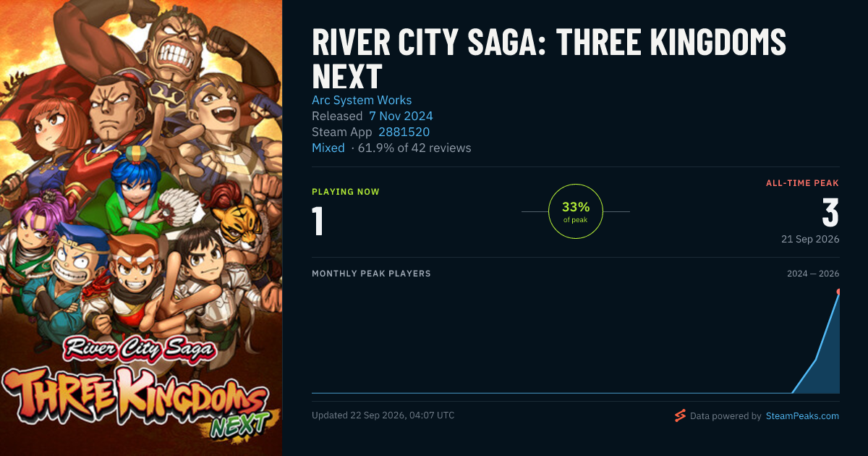The image size is (868, 456).
Task: Click the All-Time Peak value 3
Action: [x=830, y=213]
